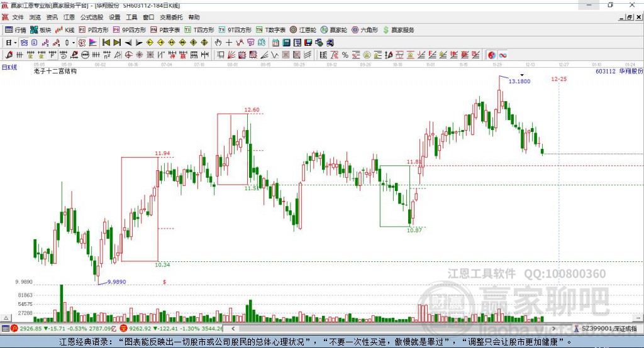Click the 老子十二宫结构 indicator title

55,71
